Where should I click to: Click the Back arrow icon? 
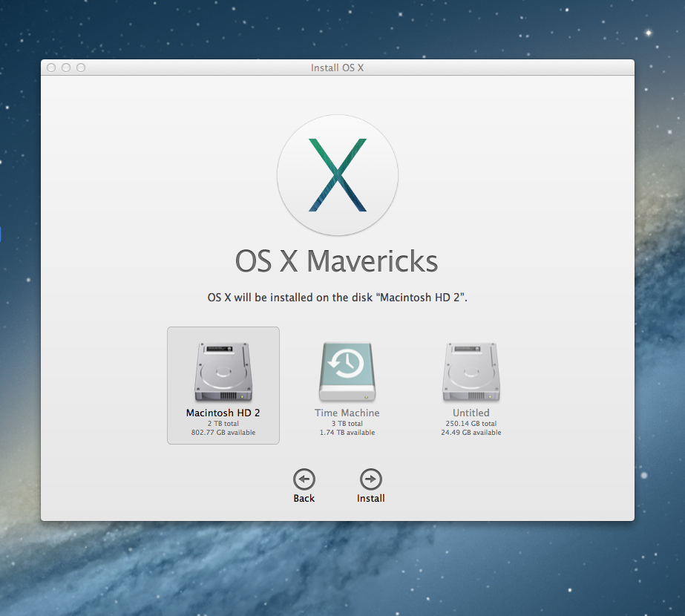click(x=304, y=479)
